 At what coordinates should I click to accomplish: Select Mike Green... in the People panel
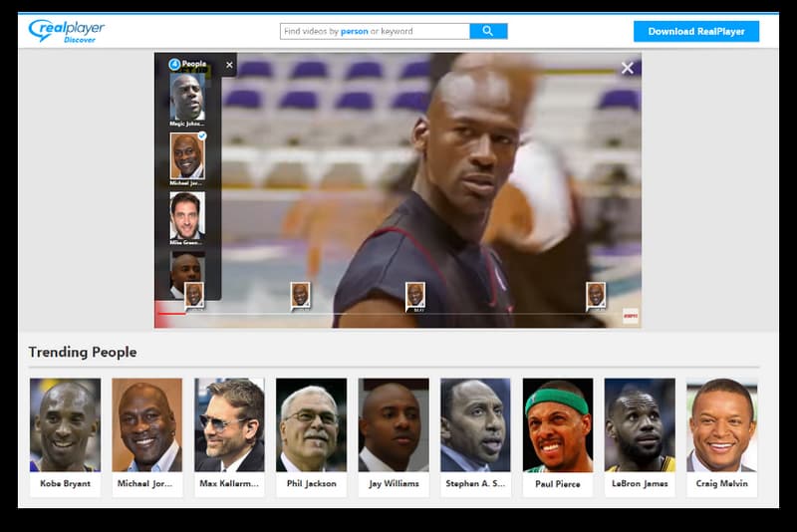[186, 216]
